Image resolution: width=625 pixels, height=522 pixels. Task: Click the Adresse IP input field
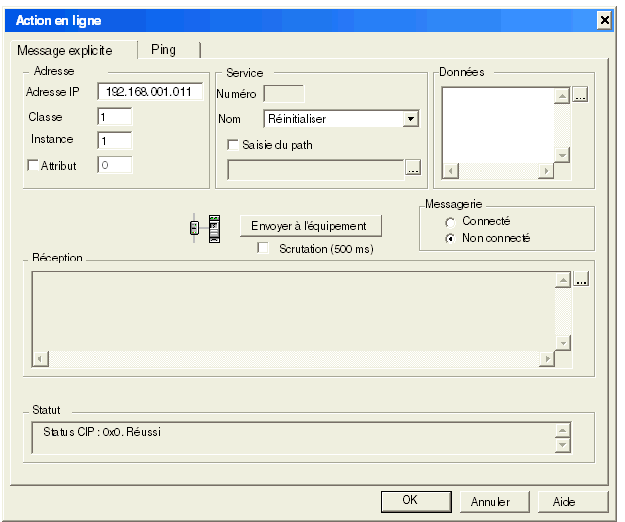pos(150,92)
